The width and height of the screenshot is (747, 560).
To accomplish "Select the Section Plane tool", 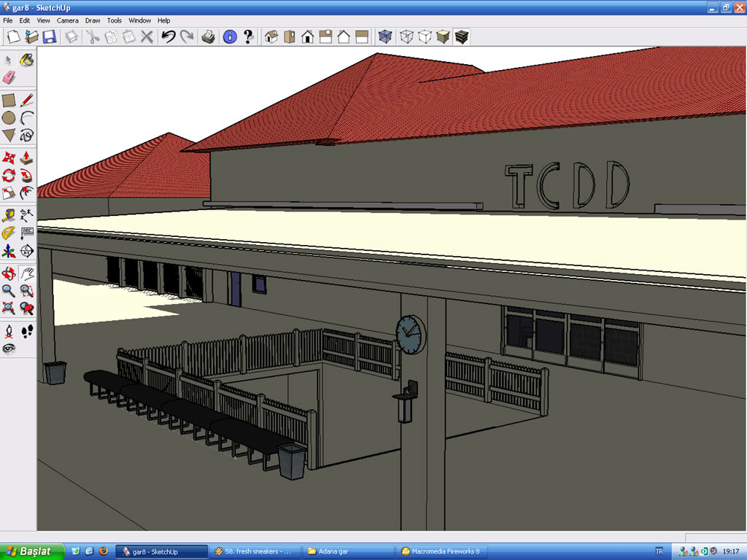I will tap(27, 251).
